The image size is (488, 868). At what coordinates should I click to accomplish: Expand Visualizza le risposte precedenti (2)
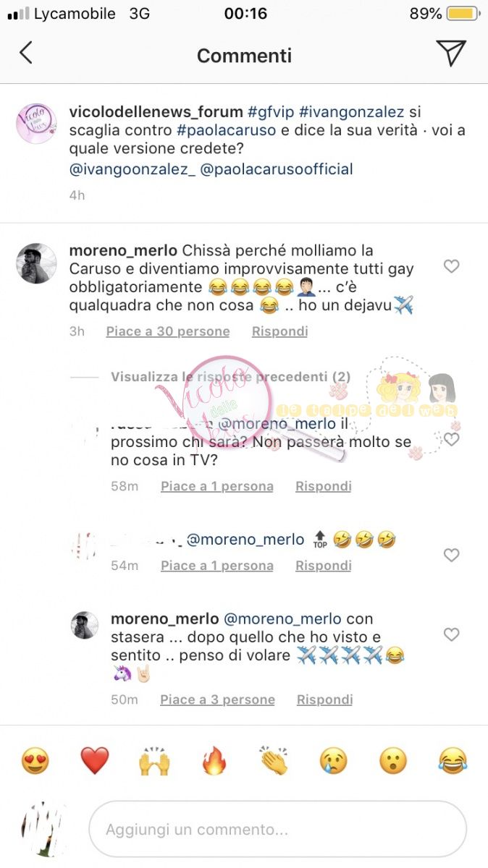[x=230, y=377]
